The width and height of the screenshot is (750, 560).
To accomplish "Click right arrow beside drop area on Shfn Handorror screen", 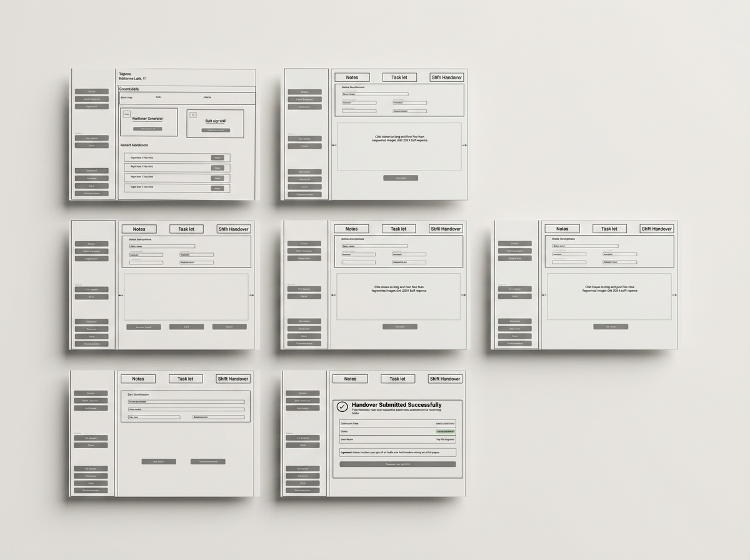I will tap(464, 145).
